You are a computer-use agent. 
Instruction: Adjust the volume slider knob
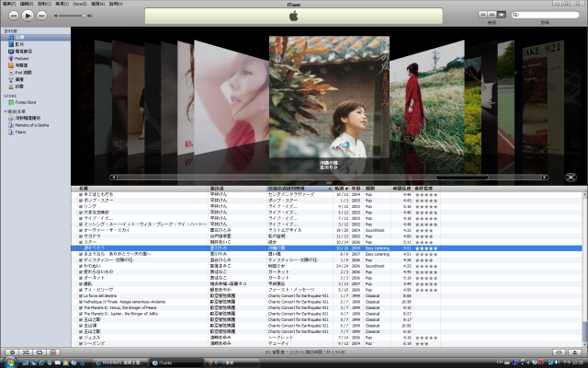point(84,16)
